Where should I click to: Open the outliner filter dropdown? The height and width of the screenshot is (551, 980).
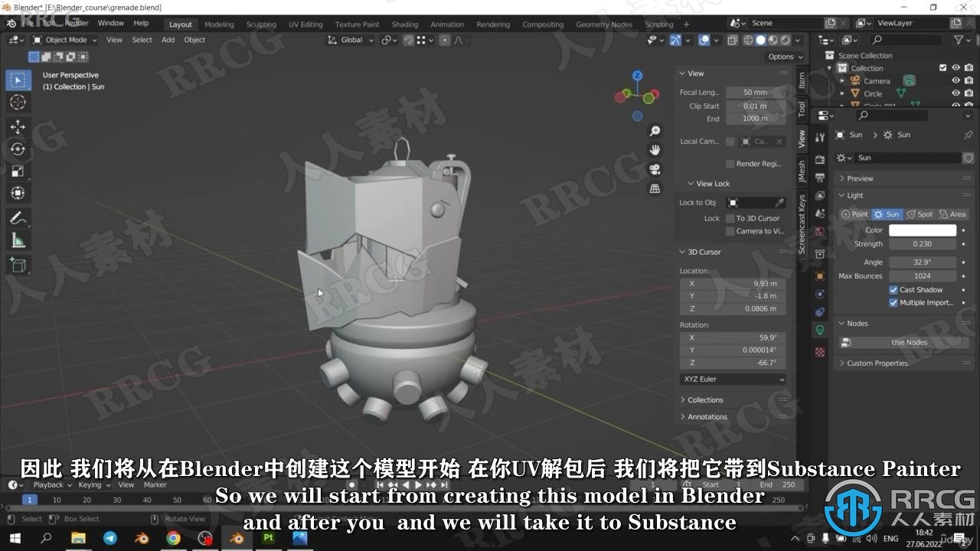tap(961, 40)
